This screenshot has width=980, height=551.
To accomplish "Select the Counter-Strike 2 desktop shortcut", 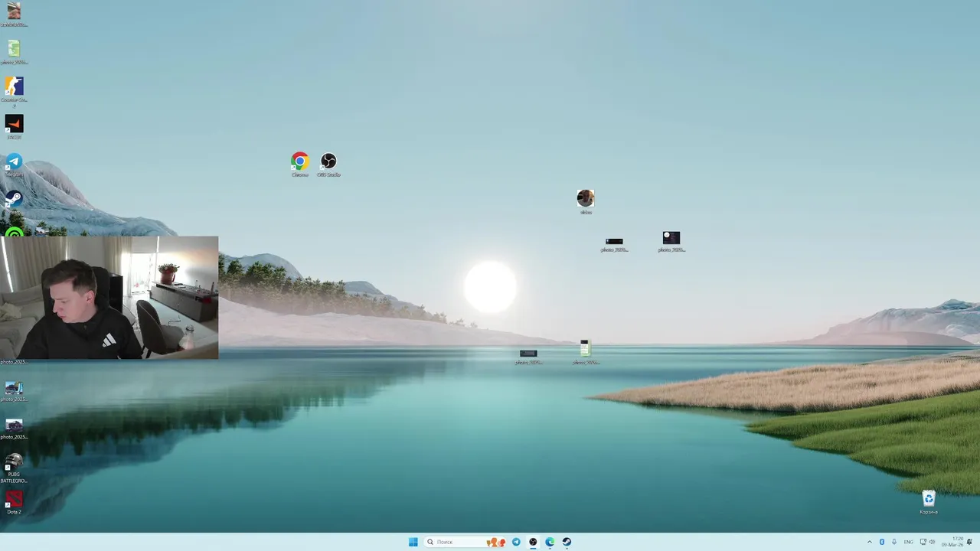I will click(14, 90).
